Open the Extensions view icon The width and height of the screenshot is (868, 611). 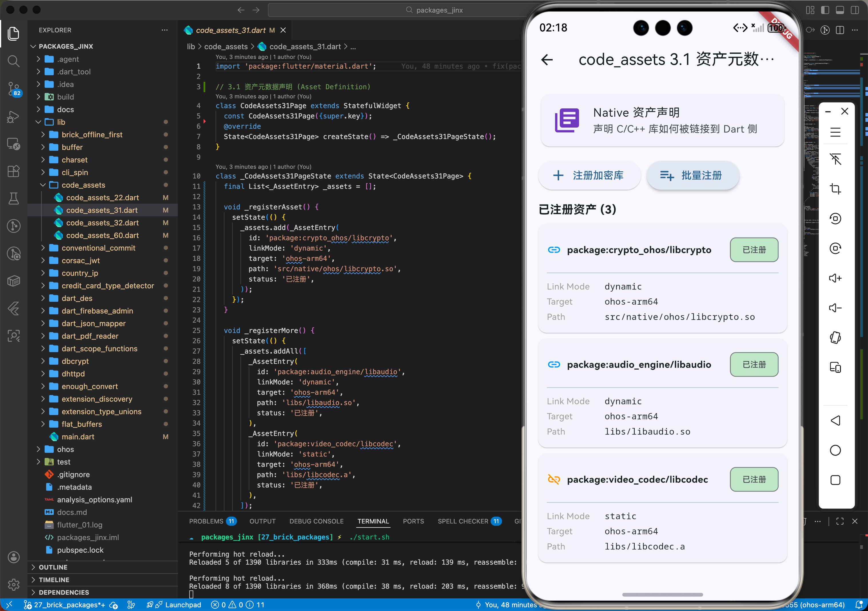pyautogui.click(x=14, y=171)
